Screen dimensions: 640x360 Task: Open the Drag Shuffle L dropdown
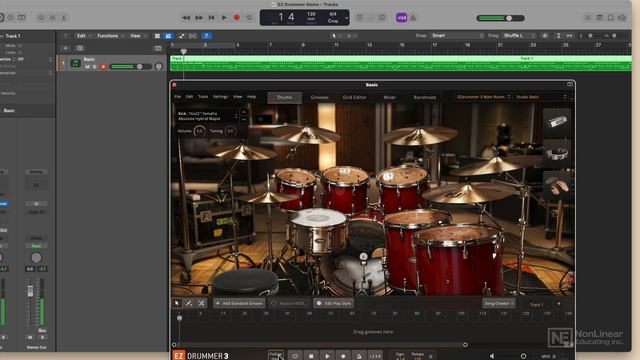point(518,36)
